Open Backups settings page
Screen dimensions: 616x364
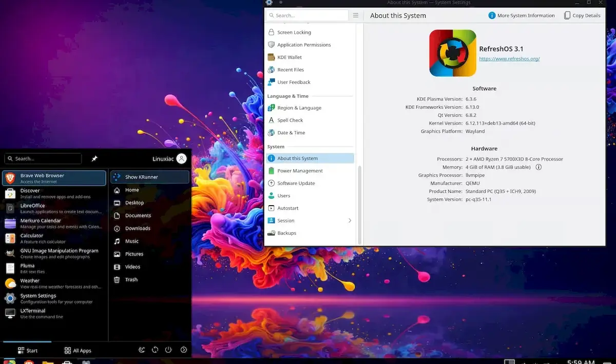point(310,233)
